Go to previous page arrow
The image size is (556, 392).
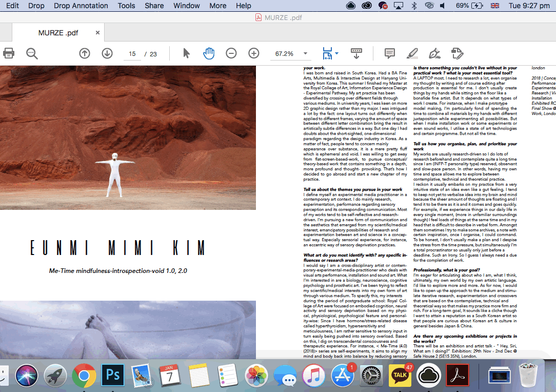pos(85,53)
